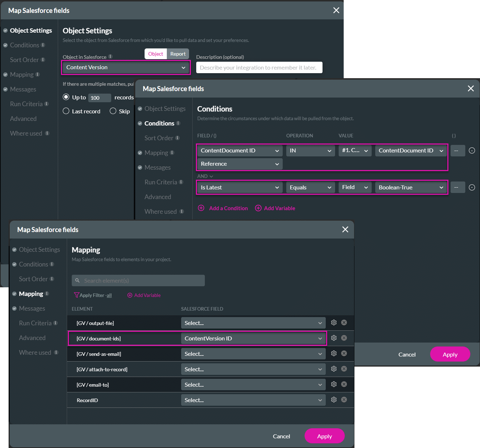The image size is (480, 448).
Task: Click Apply in the Conditions dialog
Action: 450,354
